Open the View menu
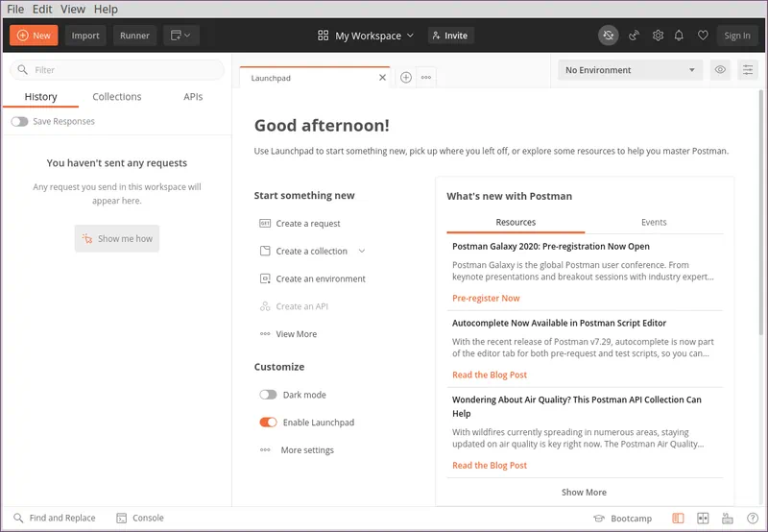Screen dimensions: 768x532 coord(73,9)
